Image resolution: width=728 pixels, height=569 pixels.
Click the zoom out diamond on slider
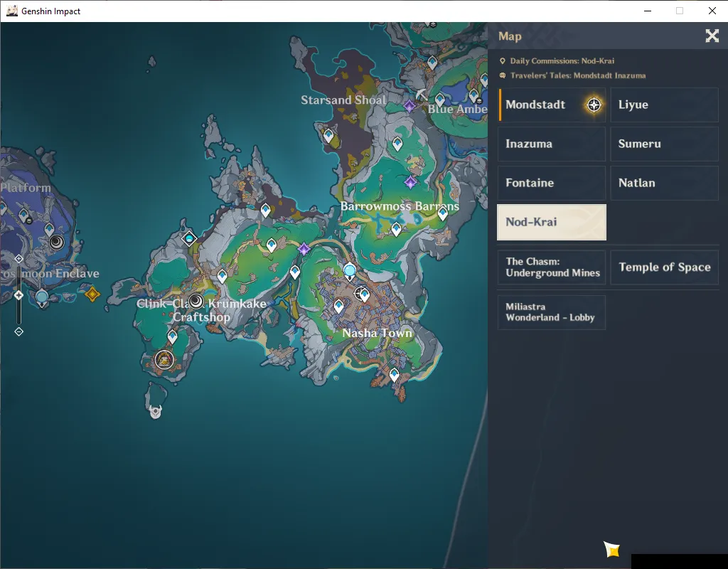(x=18, y=331)
